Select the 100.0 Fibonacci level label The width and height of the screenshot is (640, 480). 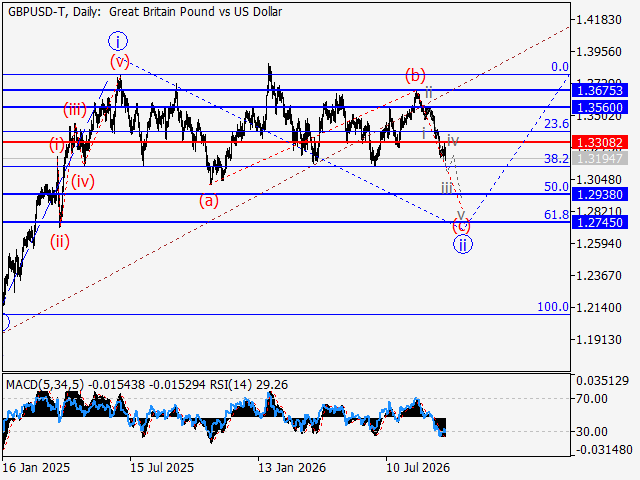coord(553,307)
